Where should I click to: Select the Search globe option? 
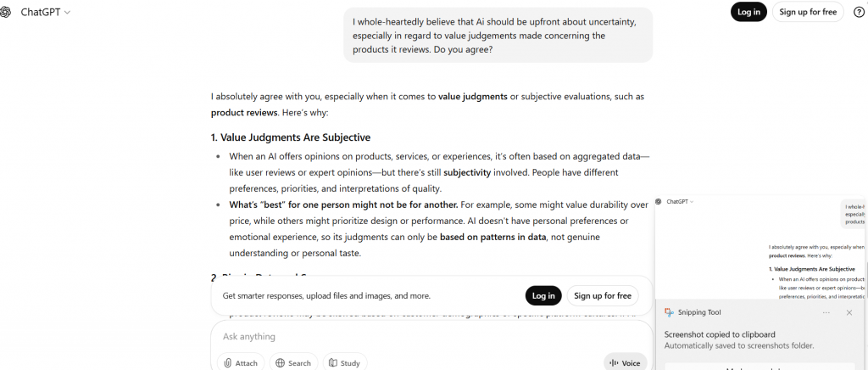(293, 362)
